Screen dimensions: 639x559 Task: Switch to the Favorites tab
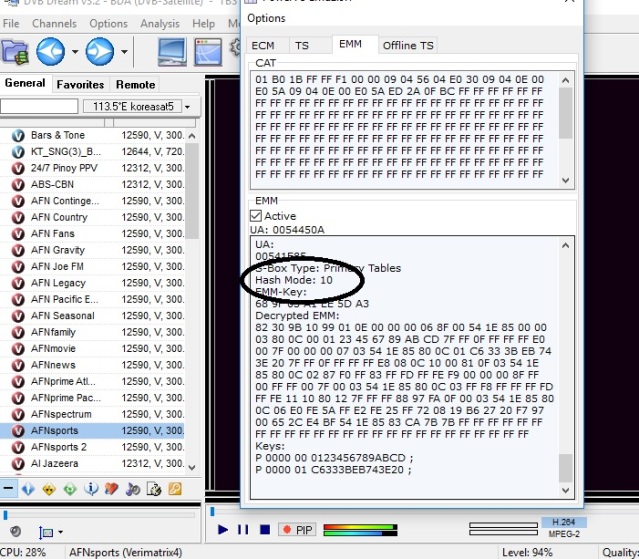[81, 84]
